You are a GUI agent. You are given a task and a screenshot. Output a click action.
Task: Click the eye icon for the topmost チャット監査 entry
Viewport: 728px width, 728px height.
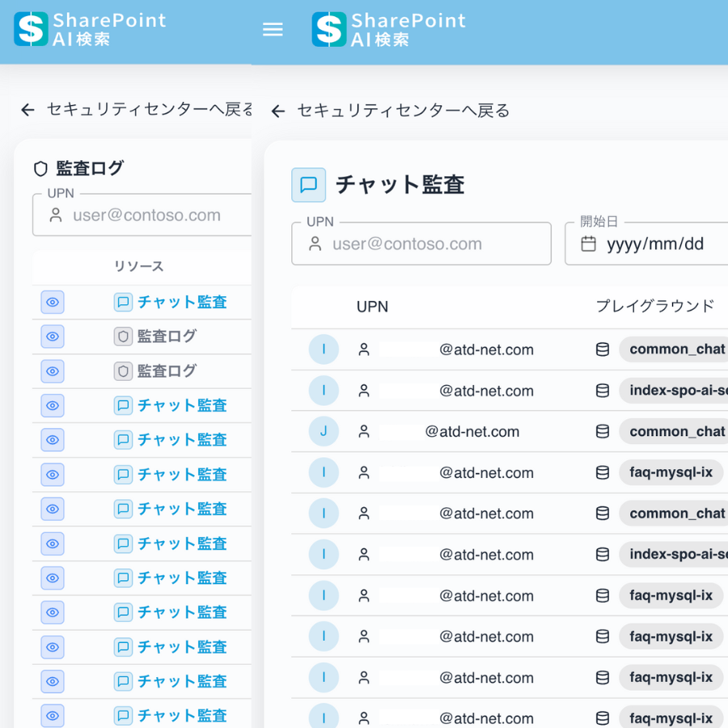[x=53, y=302]
